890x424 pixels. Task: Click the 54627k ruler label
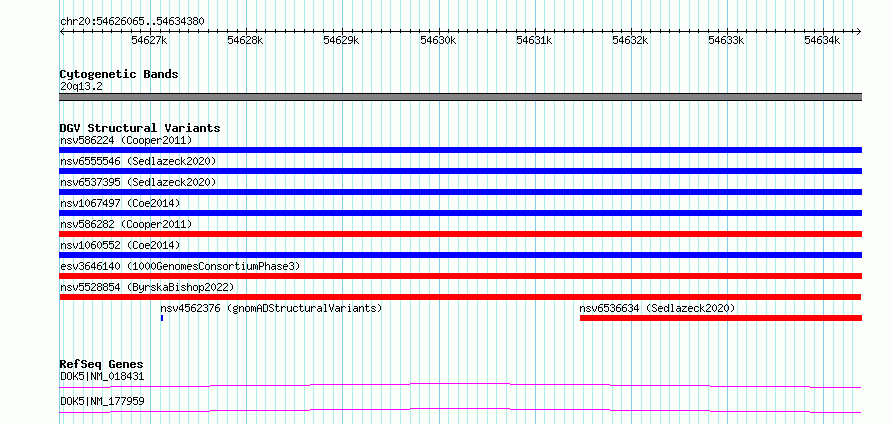point(150,40)
